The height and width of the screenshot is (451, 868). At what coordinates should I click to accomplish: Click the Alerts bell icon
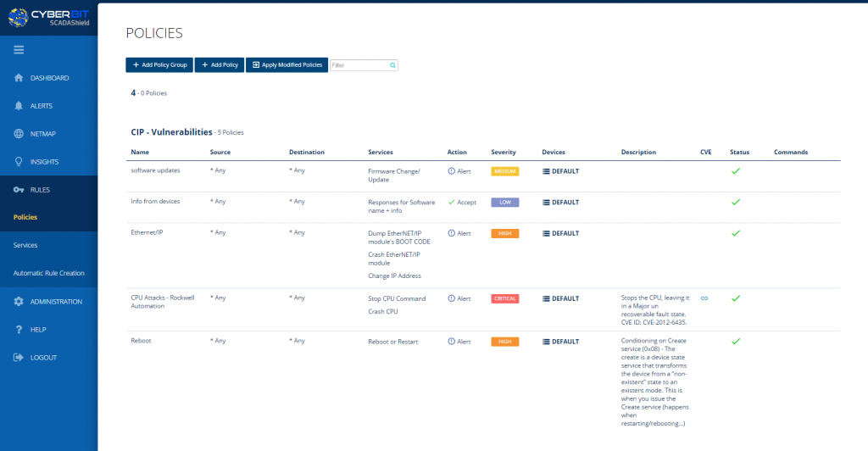click(x=18, y=106)
